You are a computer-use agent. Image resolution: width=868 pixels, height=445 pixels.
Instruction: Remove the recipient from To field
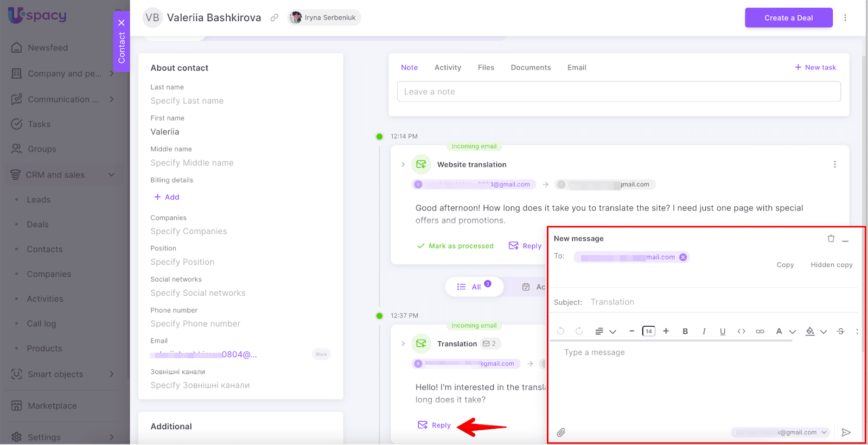[683, 257]
